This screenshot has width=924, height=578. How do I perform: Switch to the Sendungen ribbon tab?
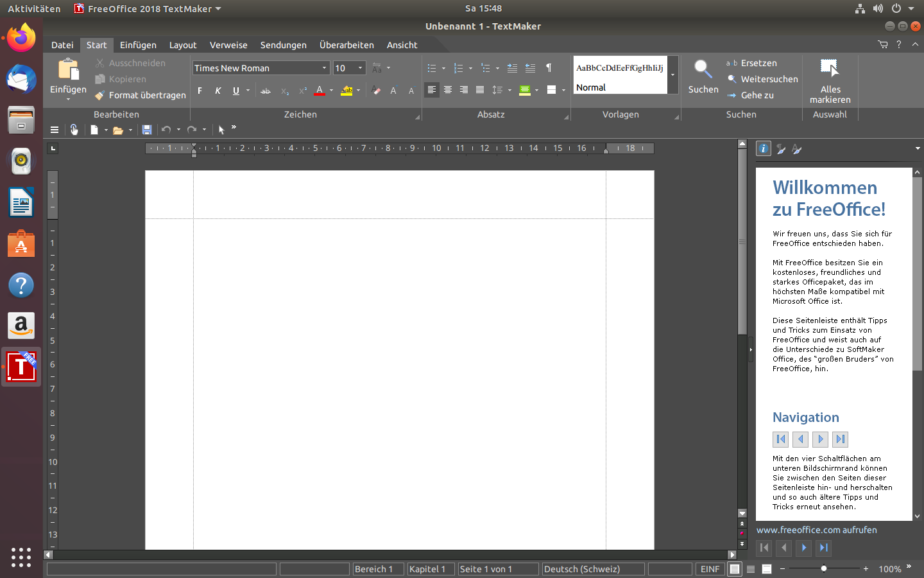point(284,45)
